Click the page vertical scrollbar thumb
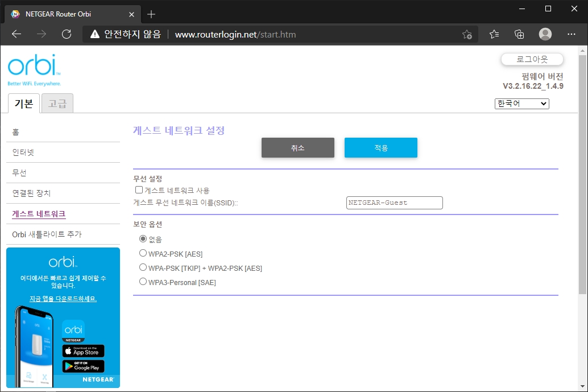The width and height of the screenshot is (588, 392). (x=582, y=174)
